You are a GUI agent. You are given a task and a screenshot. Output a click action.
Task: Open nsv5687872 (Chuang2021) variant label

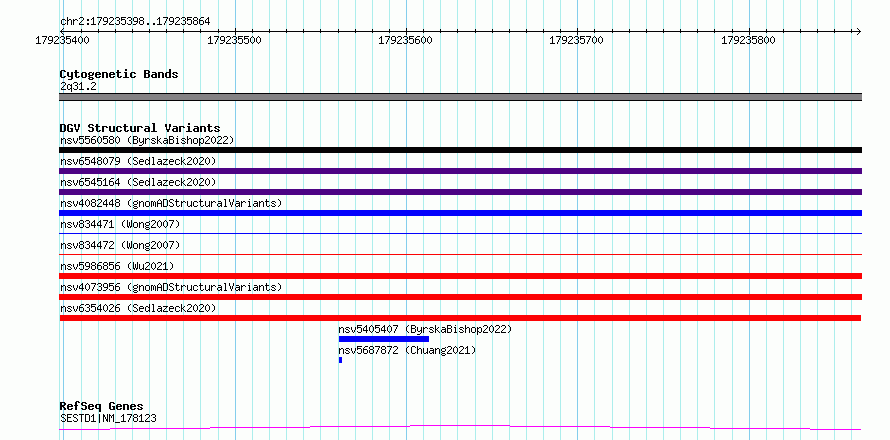point(407,350)
